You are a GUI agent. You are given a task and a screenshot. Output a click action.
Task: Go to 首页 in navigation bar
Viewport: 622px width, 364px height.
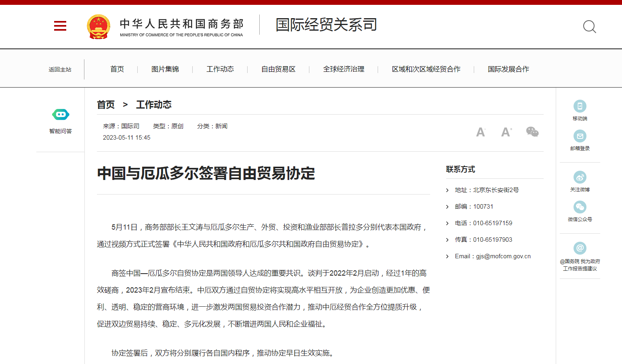coord(117,69)
